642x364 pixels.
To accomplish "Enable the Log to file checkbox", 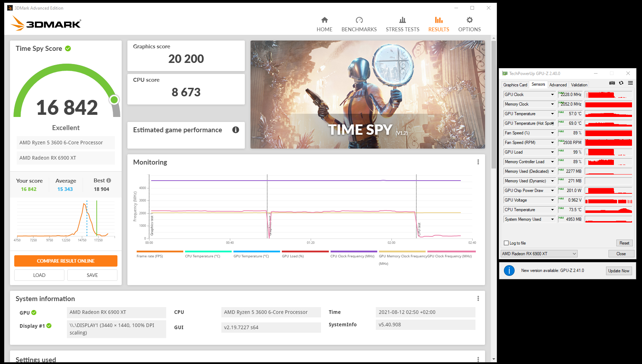I will [x=506, y=243].
